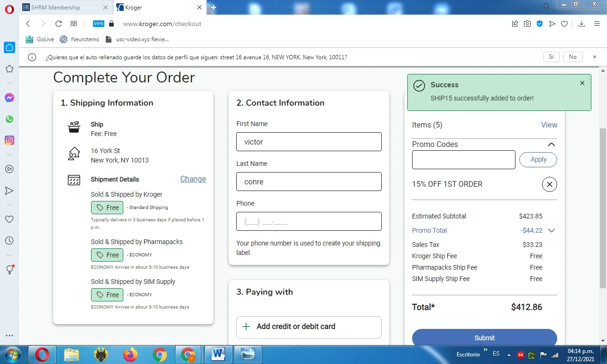This screenshot has height=364, width=607.
Task: Click the promo code input box
Action: point(464,160)
